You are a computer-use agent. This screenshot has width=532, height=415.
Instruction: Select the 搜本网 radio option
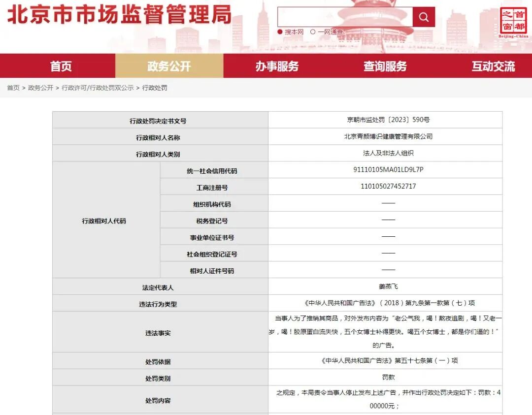click(x=280, y=32)
